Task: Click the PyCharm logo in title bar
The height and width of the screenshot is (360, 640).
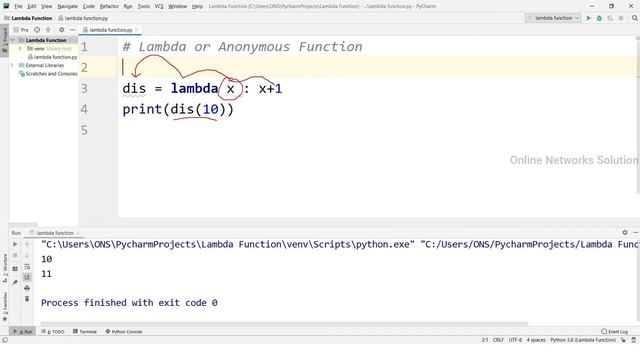Action: [x=6, y=6]
